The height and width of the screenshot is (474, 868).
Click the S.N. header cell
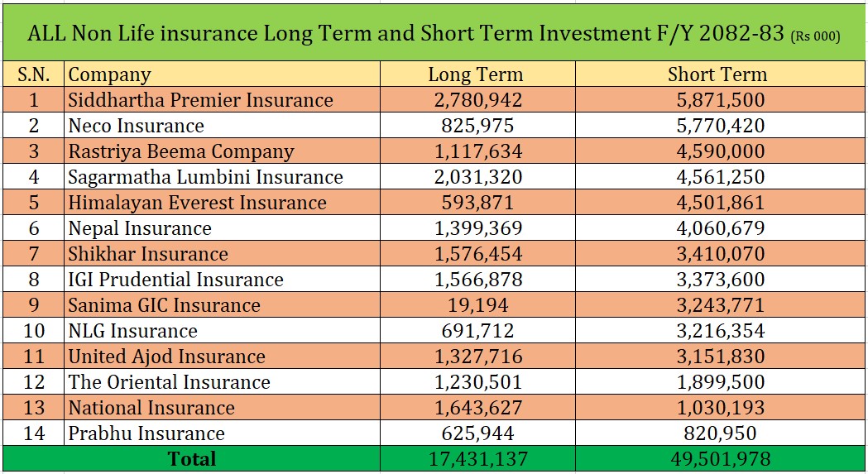pos(34,74)
